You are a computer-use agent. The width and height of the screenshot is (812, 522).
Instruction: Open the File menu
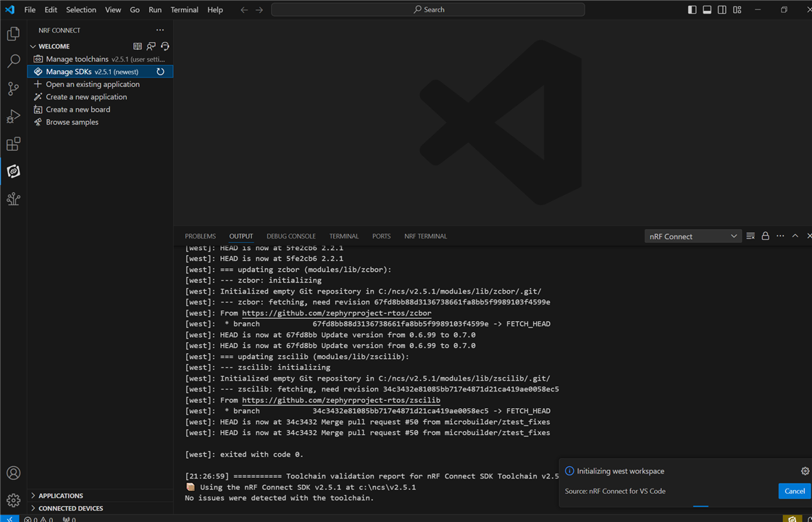(30, 9)
